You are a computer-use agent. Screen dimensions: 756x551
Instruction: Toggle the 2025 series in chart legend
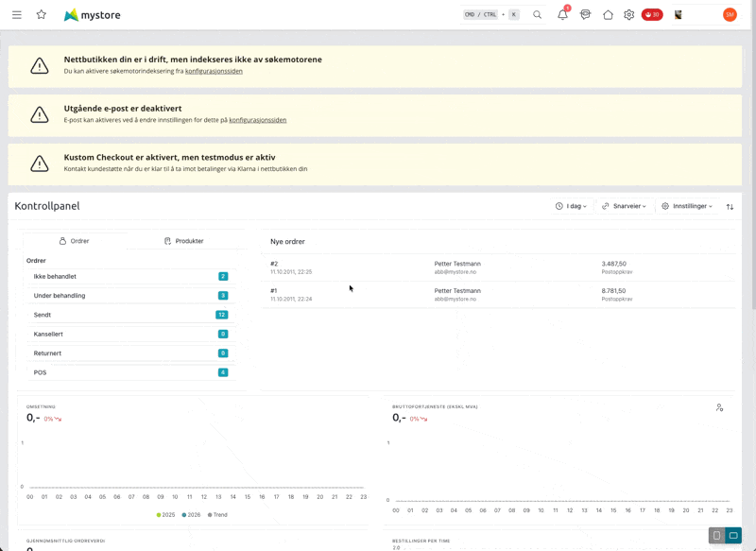166,515
